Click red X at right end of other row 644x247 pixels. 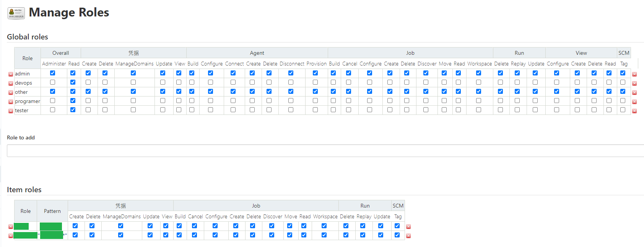[x=634, y=93]
